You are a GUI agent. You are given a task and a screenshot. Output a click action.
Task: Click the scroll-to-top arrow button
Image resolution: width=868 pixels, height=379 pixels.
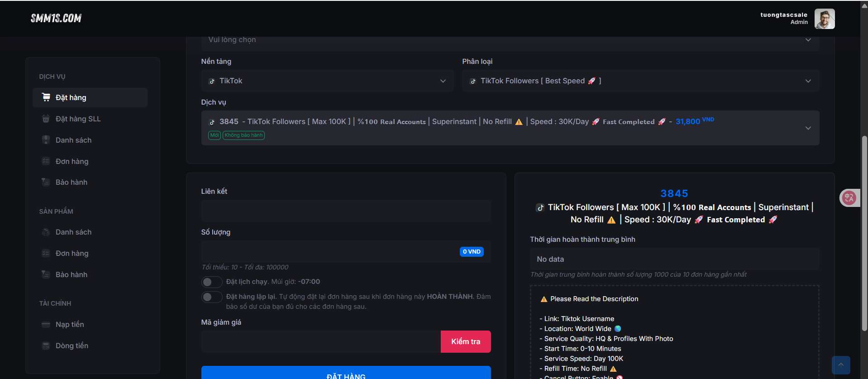pyautogui.click(x=841, y=365)
